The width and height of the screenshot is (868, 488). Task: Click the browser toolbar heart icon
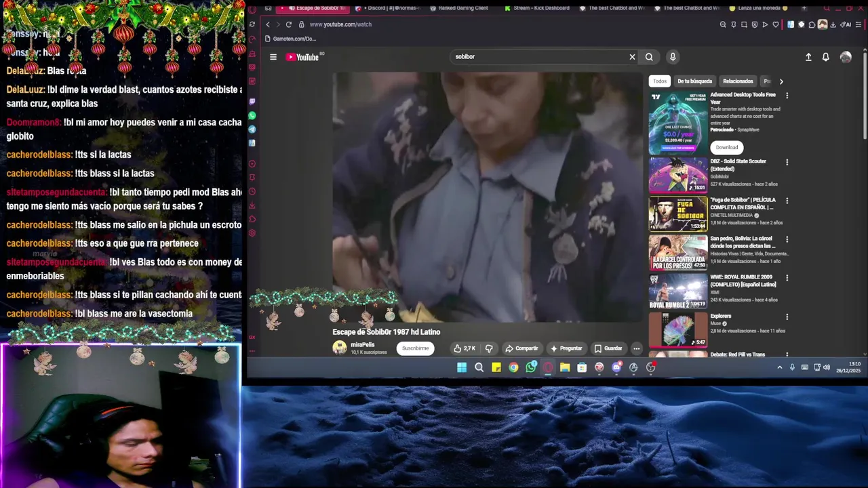pos(776,24)
